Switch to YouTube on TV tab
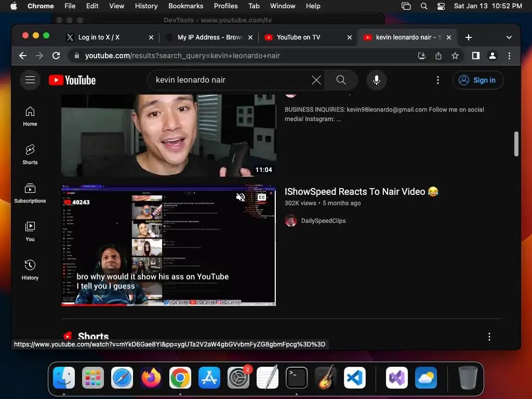This screenshot has width=532, height=399. pos(308,37)
